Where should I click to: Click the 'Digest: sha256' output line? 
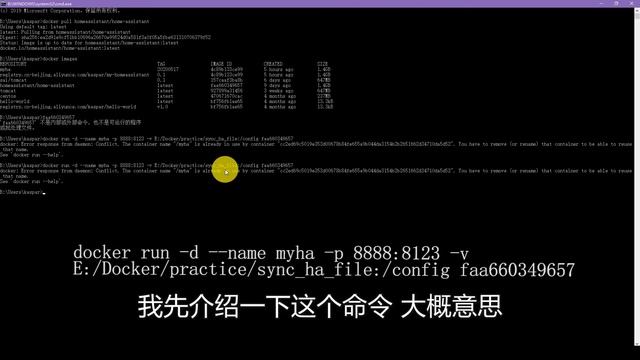point(105,37)
